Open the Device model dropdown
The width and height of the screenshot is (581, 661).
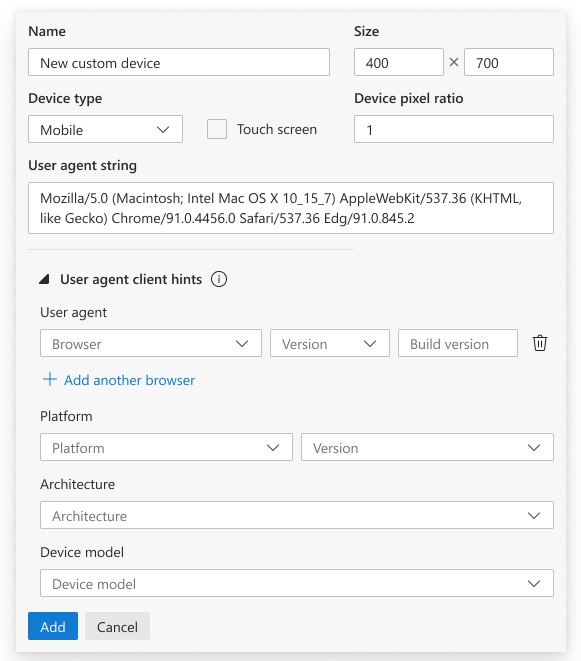pos(297,583)
